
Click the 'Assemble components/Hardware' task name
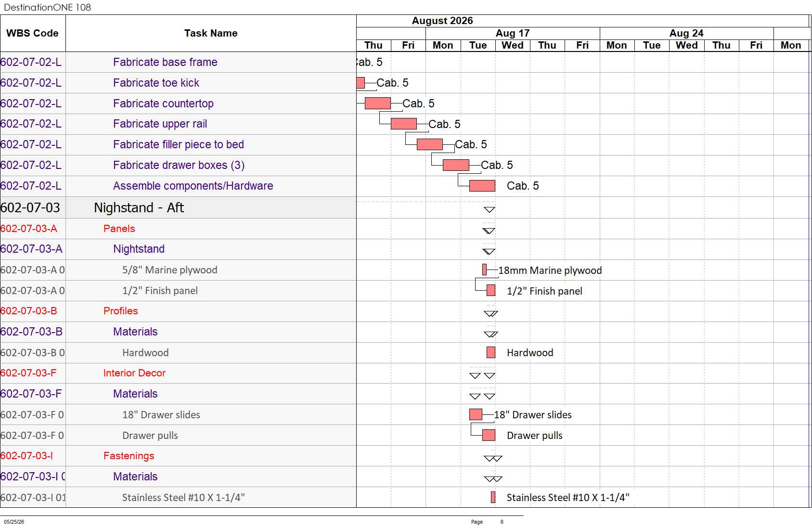pyautogui.click(x=193, y=186)
